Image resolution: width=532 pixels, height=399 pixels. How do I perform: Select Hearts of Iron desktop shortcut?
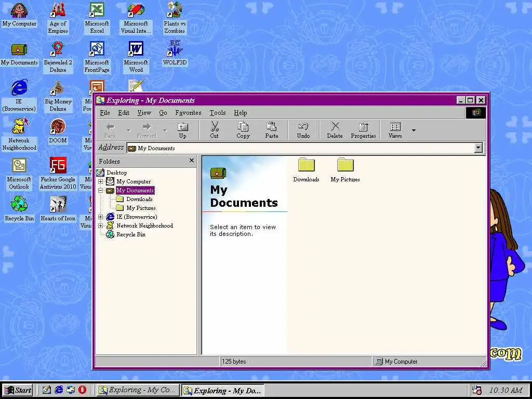coord(58,209)
